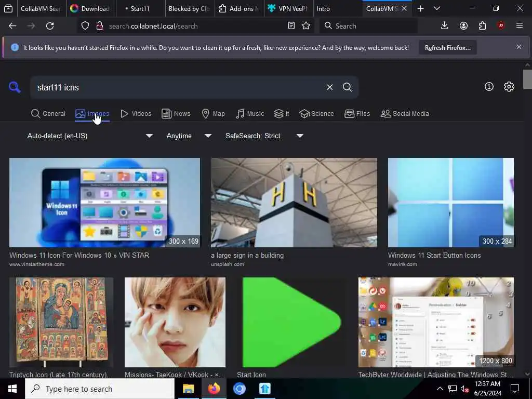Open the Firefox account icon
This screenshot has width=532, height=399.
tap(463, 26)
